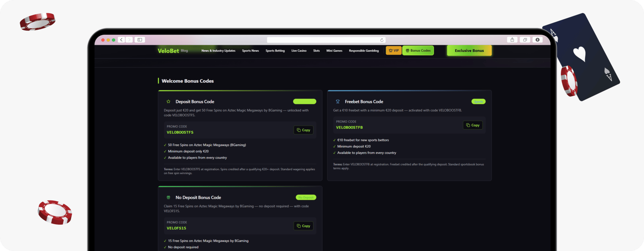Click '50 Free Spins on Aztec Magic Megaways (BGaming)'
This screenshot has width=644, height=251.
point(207,145)
